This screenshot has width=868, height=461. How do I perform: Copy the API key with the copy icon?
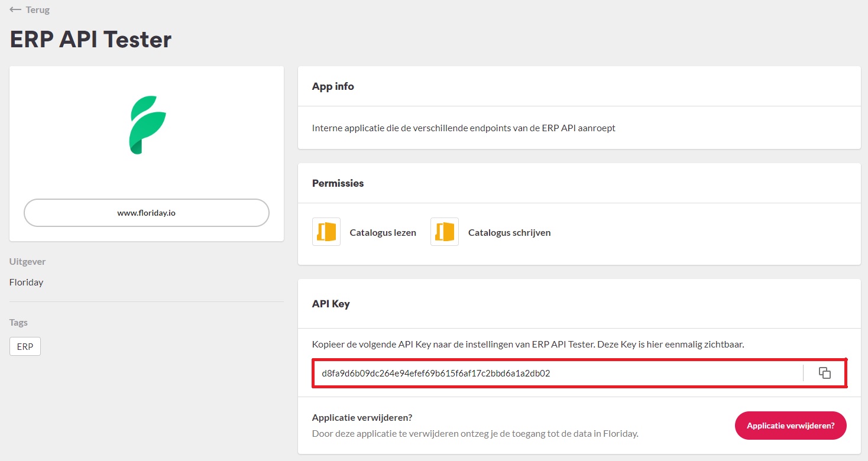(825, 373)
